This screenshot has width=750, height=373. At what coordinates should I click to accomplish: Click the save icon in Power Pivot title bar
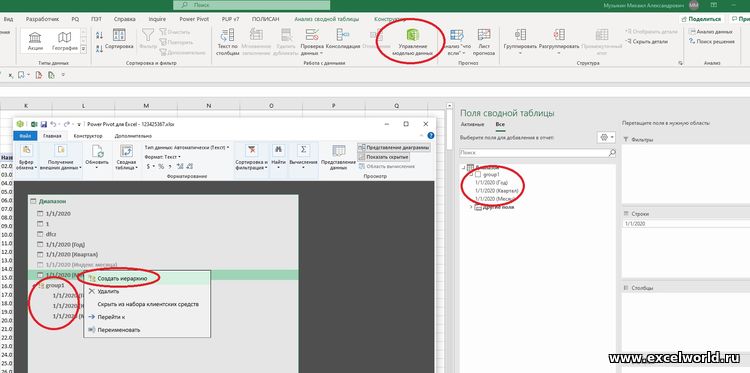[44, 124]
